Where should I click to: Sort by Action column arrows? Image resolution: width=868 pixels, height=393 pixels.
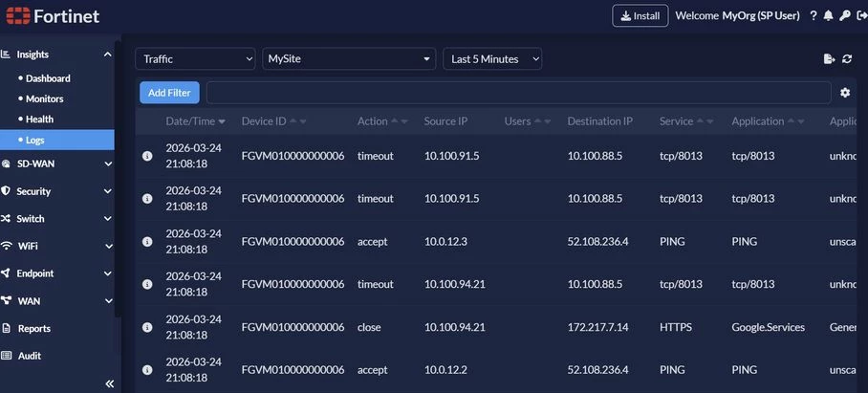pos(400,121)
